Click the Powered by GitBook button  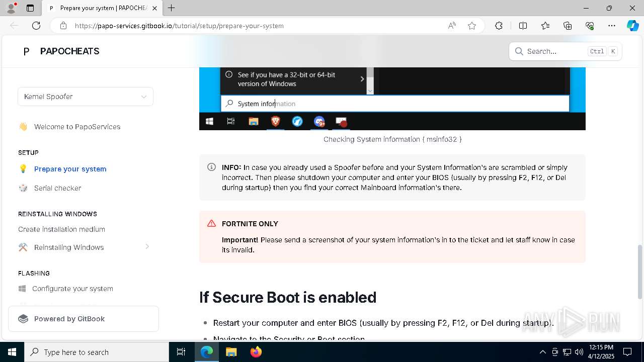(84, 319)
